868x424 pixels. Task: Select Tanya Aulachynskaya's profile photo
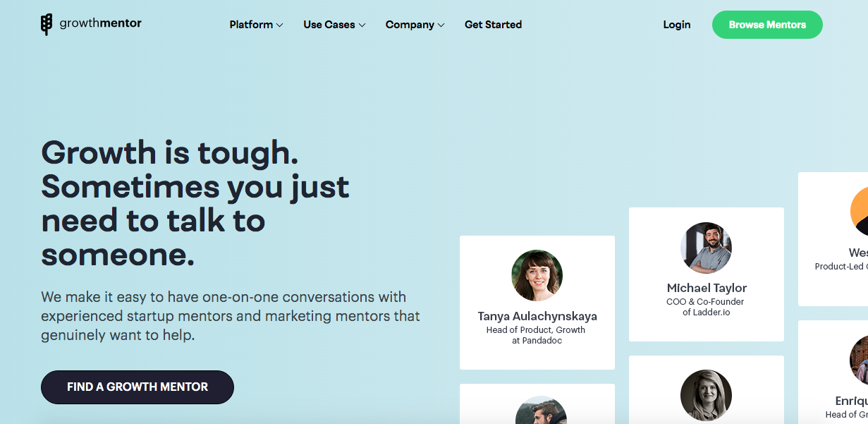[x=537, y=276]
